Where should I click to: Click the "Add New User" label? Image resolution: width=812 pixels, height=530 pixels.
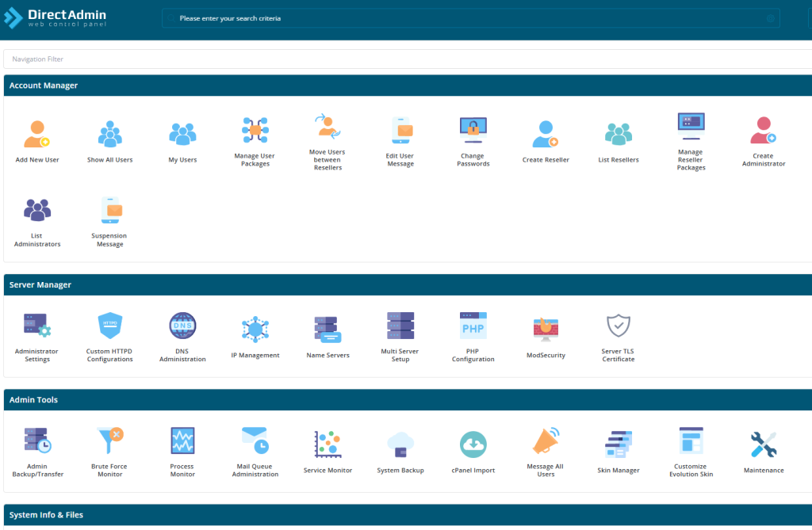pyautogui.click(x=37, y=160)
